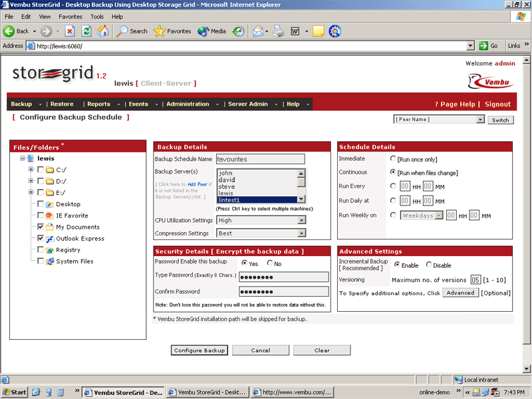
Task: Expand the D:/ drive tree node
Action: pyautogui.click(x=31, y=181)
